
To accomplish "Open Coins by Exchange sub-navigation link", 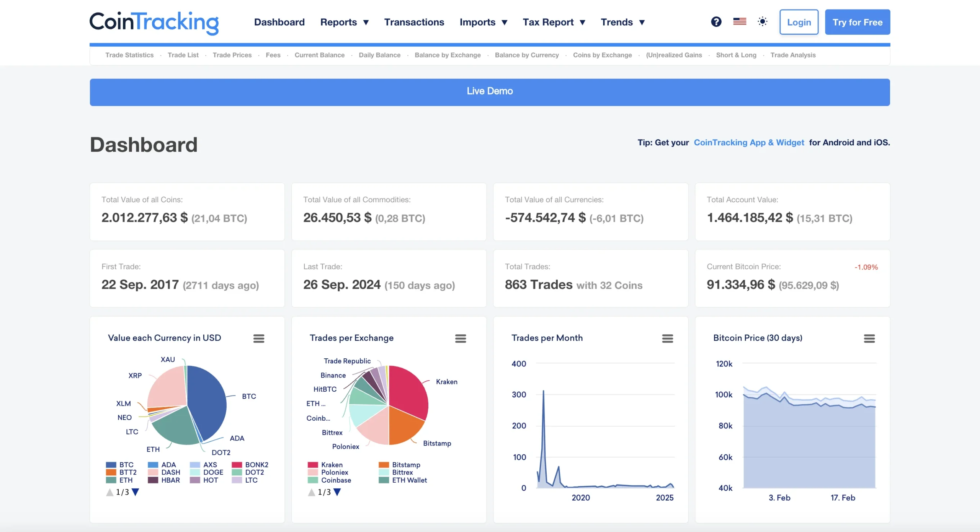I will pos(603,55).
